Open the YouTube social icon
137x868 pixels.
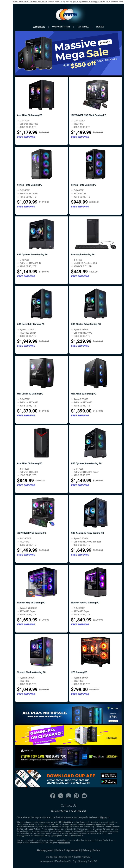click(x=84, y=796)
